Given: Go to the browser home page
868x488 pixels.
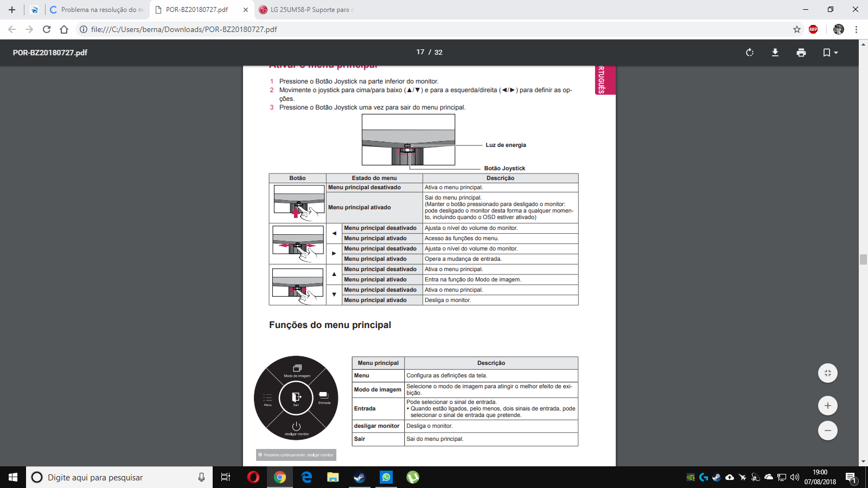Looking at the screenshot, I should pos(64,29).
